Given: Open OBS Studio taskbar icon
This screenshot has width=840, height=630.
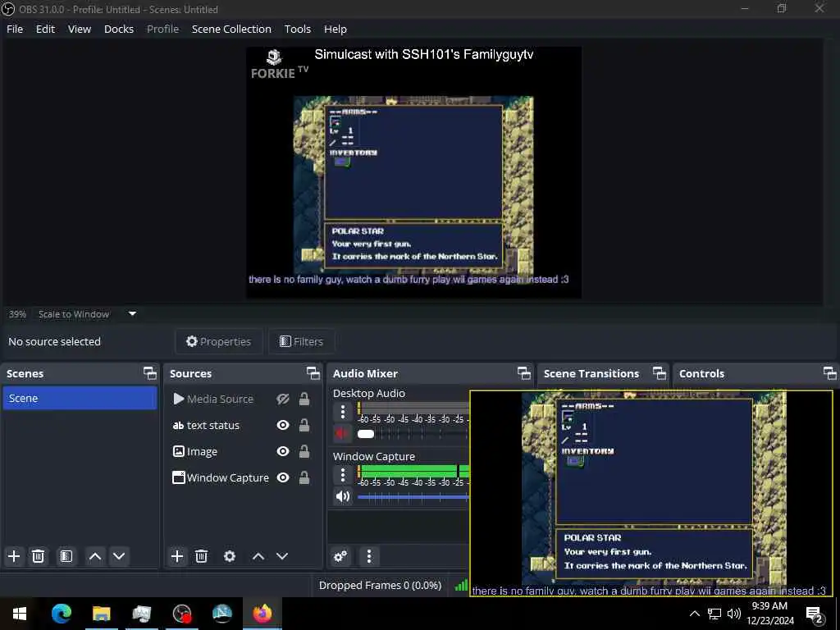Looking at the screenshot, I should (182, 614).
